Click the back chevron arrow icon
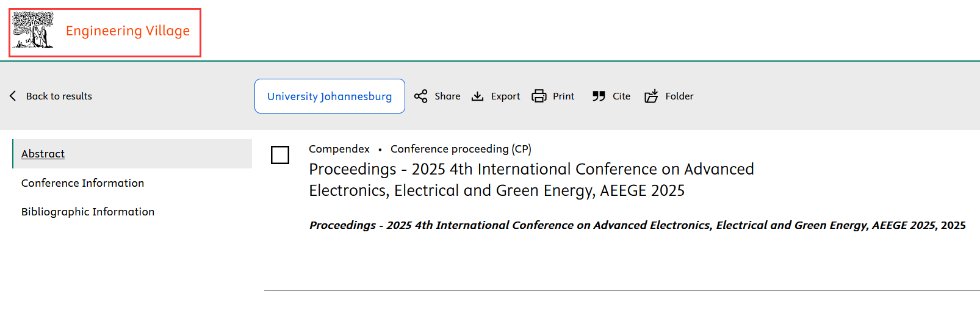This screenshot has height=321, width=980. pos(13,96)
